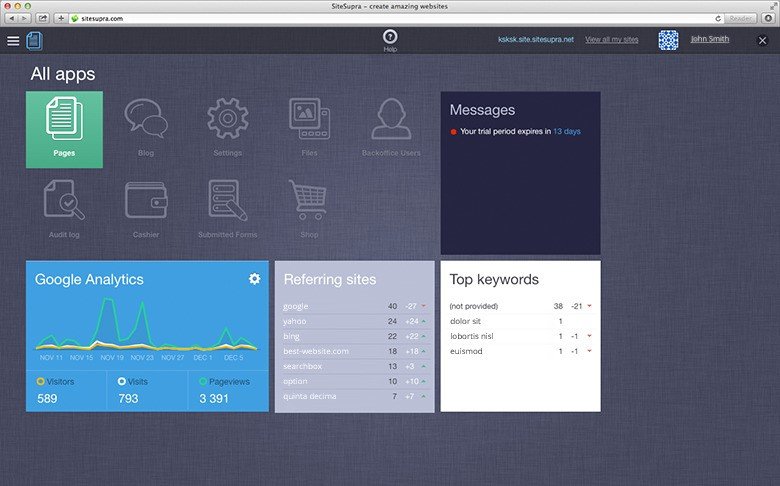Select the searchbox referring site row
The image size is (780, 486).
[355, 366]
